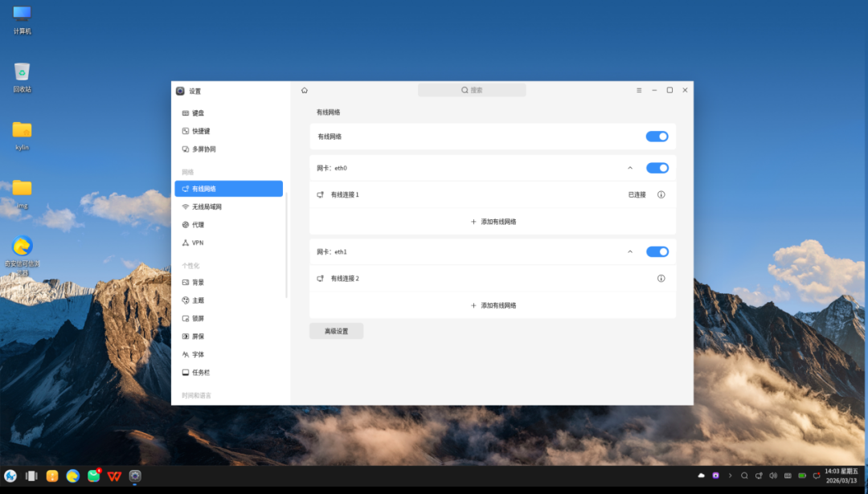Open volume control in system tray
This screenshot has height=494, width=868.
tap(773, 476)
